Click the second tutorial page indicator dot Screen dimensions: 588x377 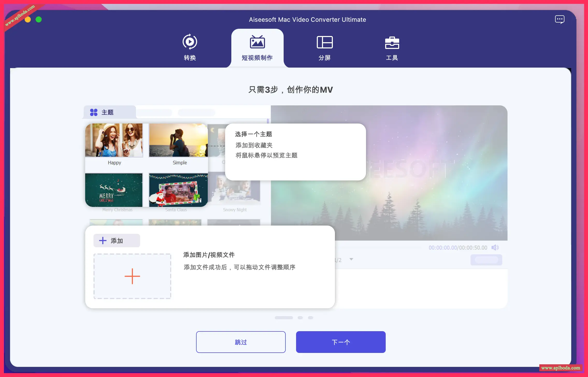(300, 318)
